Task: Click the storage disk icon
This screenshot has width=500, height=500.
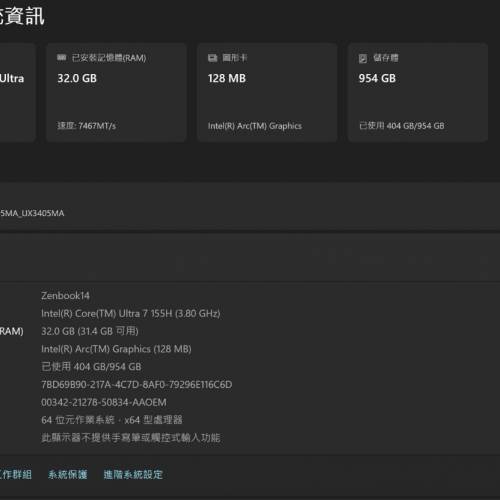Action: tap(363, 59)
